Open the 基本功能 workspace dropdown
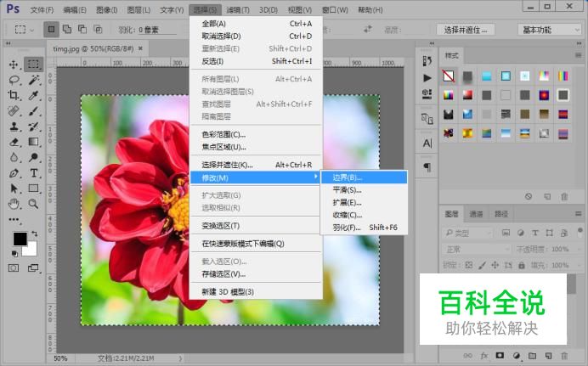Image resolution: width=588 pixels, height=366 pixels. pos(550,30)
